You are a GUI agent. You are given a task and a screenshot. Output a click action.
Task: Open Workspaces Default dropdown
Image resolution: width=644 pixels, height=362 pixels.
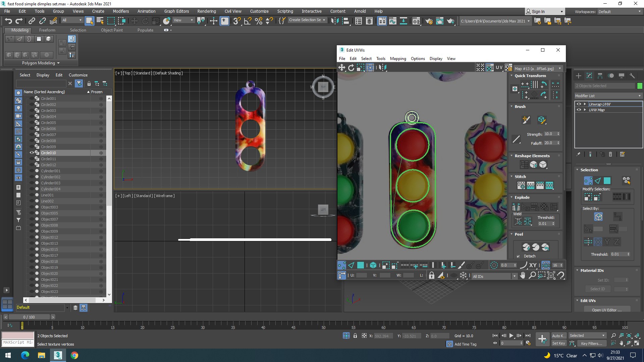point(620,11)
